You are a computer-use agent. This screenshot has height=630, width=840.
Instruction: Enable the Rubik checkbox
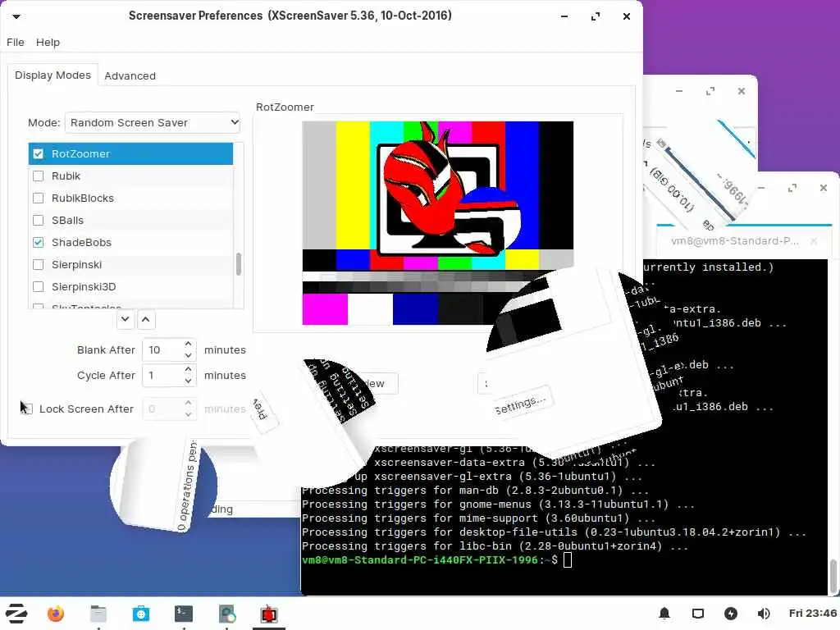coord(38,176)
